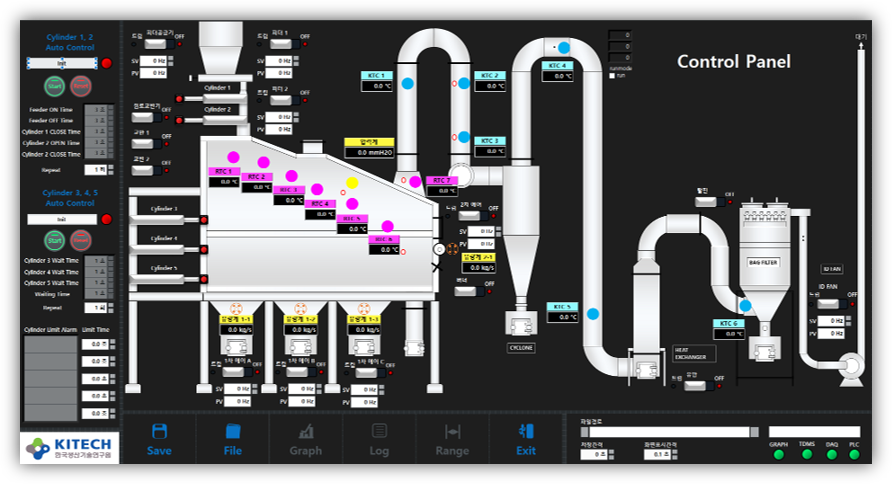Click the KTC 4 temperature readout

tap(557, 76)
